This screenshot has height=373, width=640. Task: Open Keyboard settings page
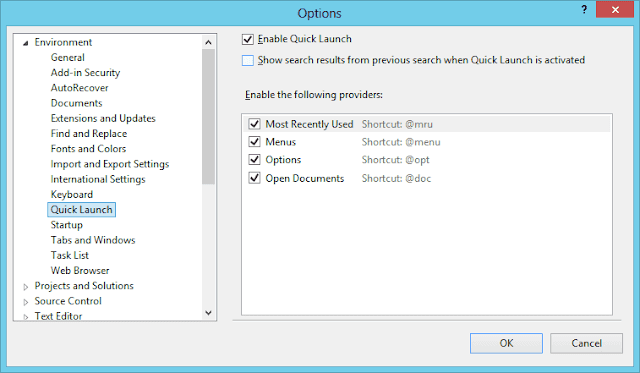tap(72, 194)
